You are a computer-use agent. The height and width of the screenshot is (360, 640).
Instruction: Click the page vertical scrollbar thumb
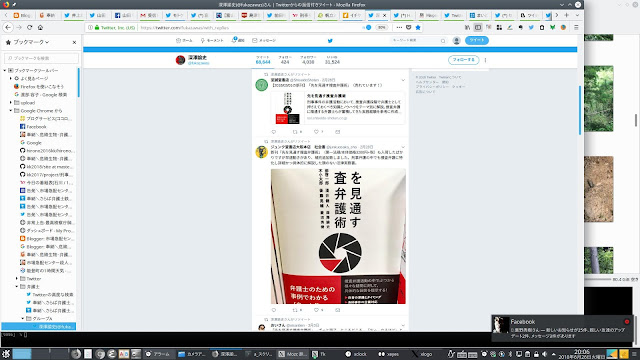tap(580, 110)
